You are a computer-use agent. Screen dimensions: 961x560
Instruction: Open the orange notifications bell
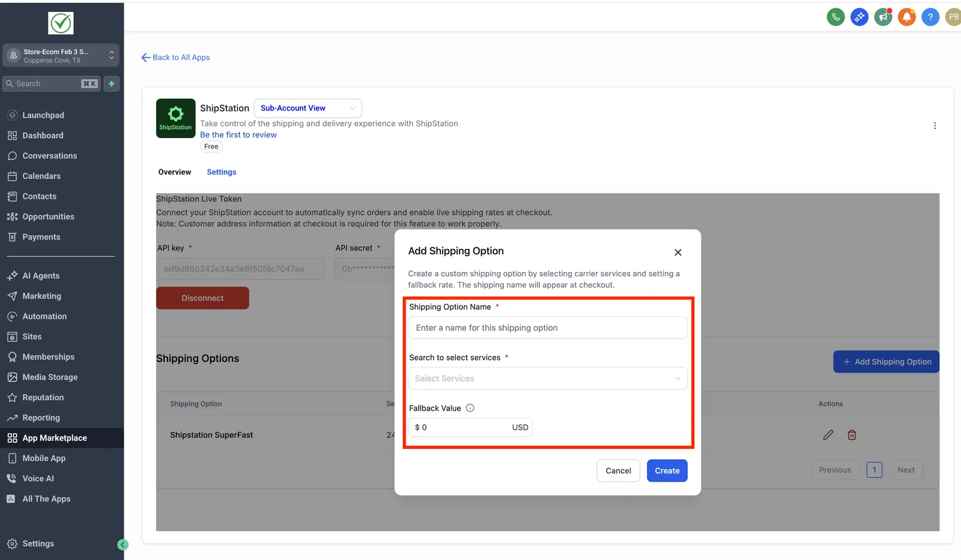[907, 17]
